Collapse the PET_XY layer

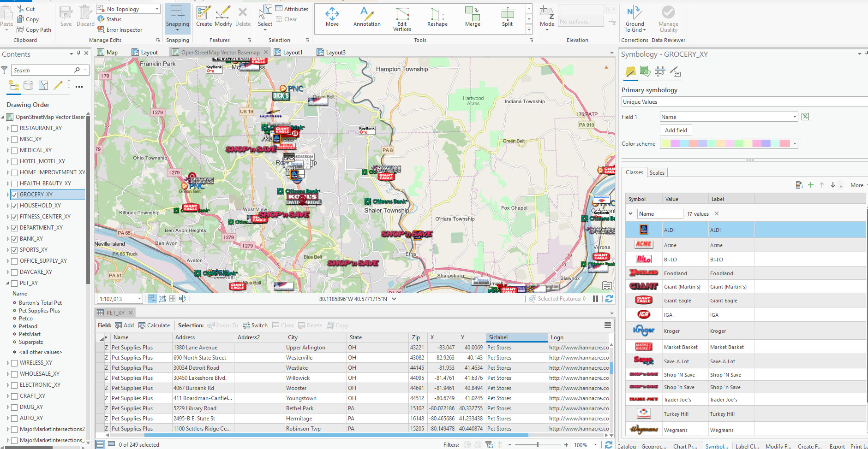7,283
